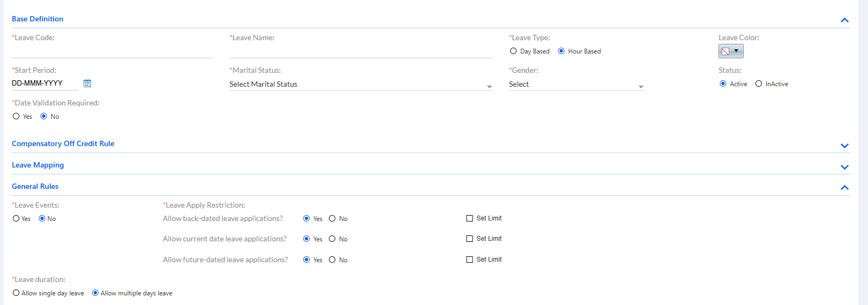Open the Leave Color picker swatch
Image resolution: width=868 pixels, height=305 pixels.
[731, 51]
